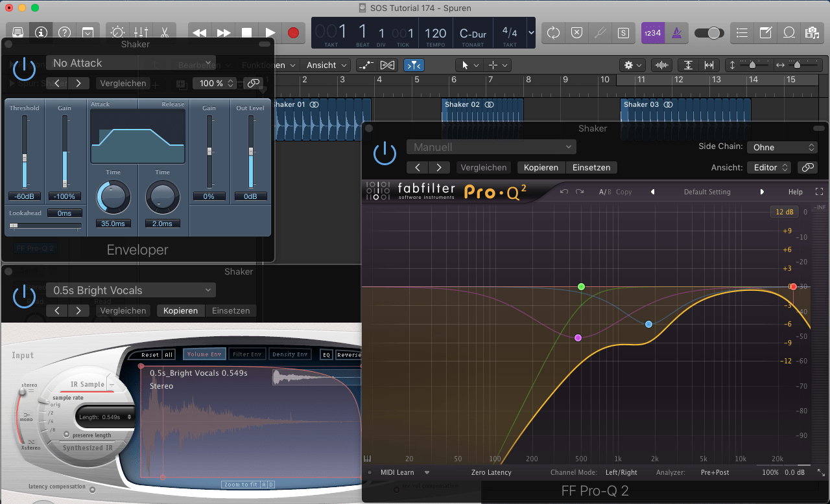Bypass Pro-Q 2 with its power button

point(385,153)
